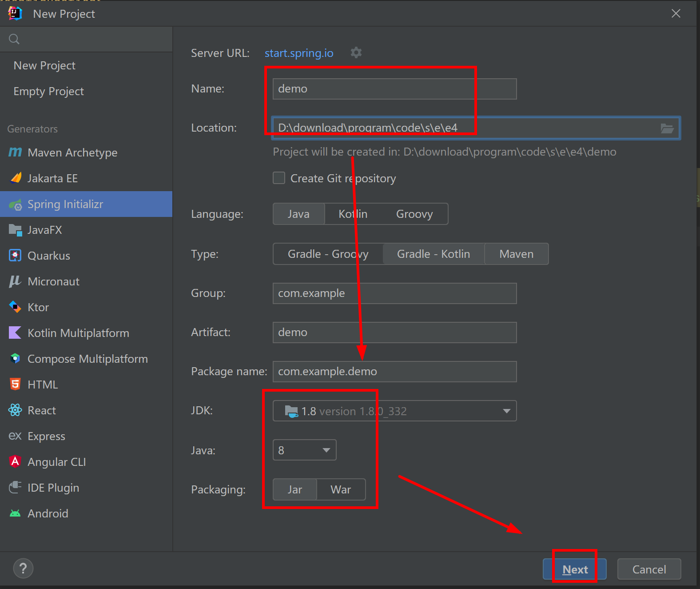Select Angular CLI generator label
The height and width of the screenshot is (589, 700).
click(x=57, y=462)
